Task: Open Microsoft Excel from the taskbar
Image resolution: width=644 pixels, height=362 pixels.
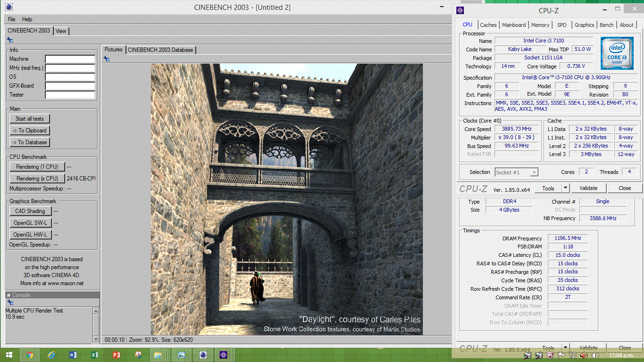Action: [x=95, y=355]
